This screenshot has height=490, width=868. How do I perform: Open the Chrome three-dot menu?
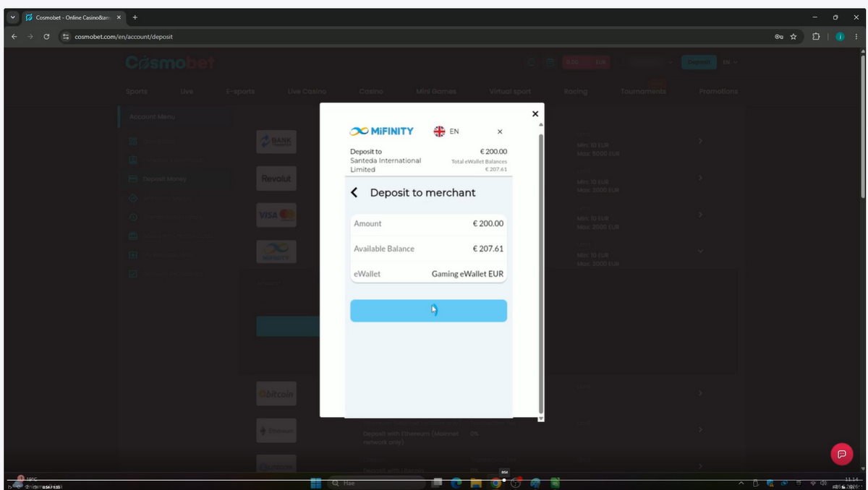tap(856, 36)
